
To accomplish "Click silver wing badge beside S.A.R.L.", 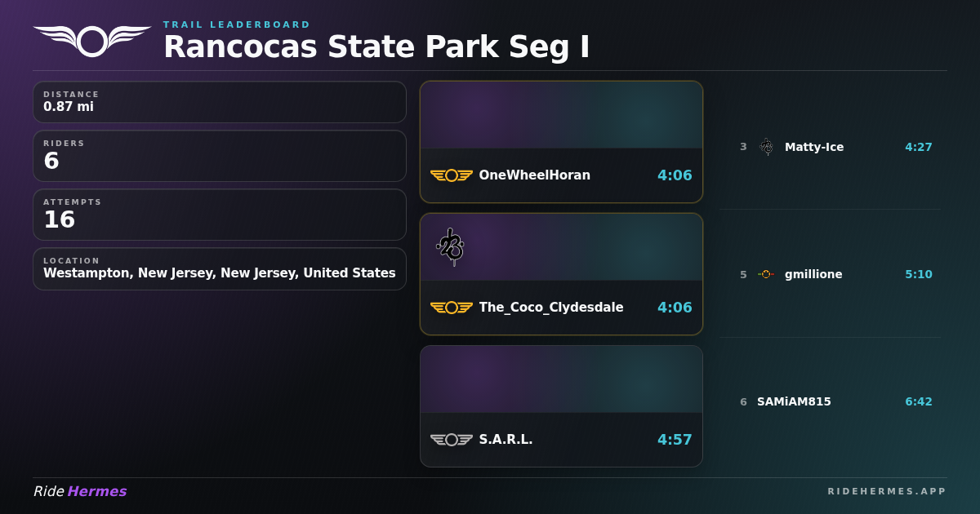I will tap(452, 440).
